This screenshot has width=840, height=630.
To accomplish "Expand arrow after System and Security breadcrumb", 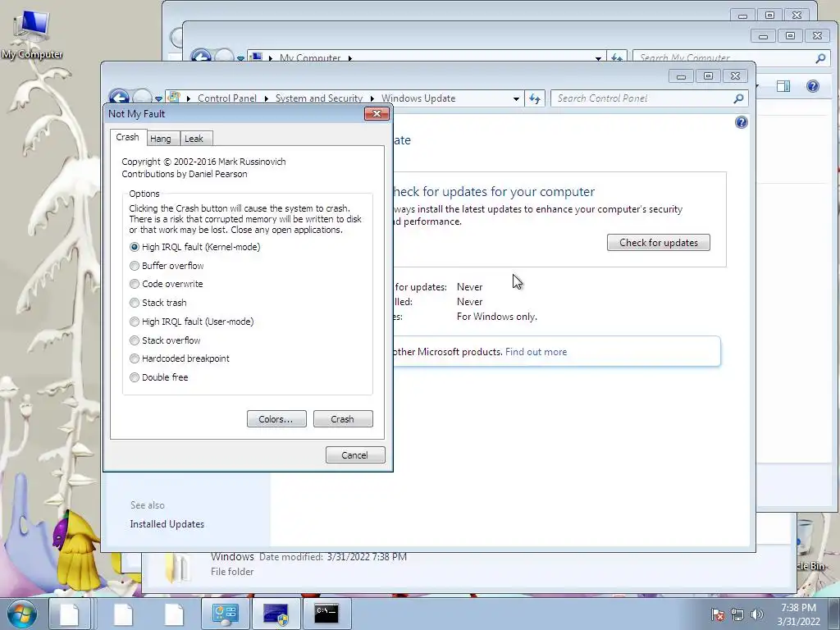I will [372, 99].
